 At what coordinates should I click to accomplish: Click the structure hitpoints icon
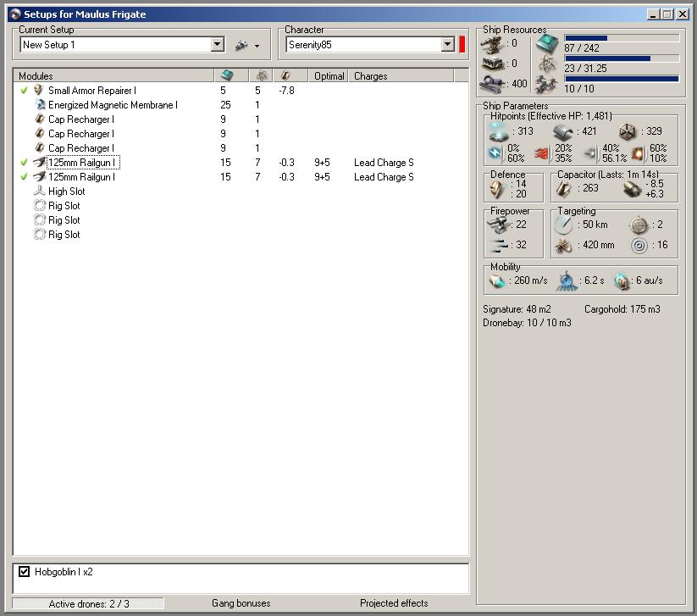click(x=628, y=131)
